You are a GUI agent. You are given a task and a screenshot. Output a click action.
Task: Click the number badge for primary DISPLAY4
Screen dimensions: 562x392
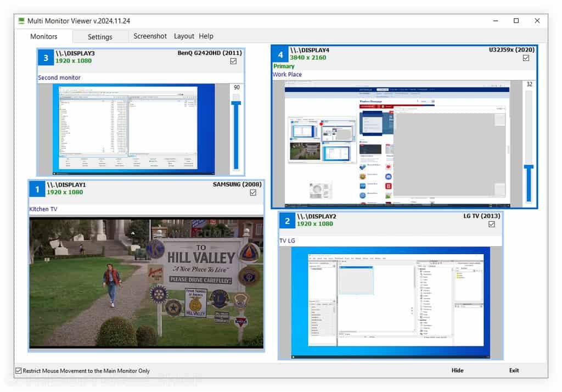[x=280, y=55]
